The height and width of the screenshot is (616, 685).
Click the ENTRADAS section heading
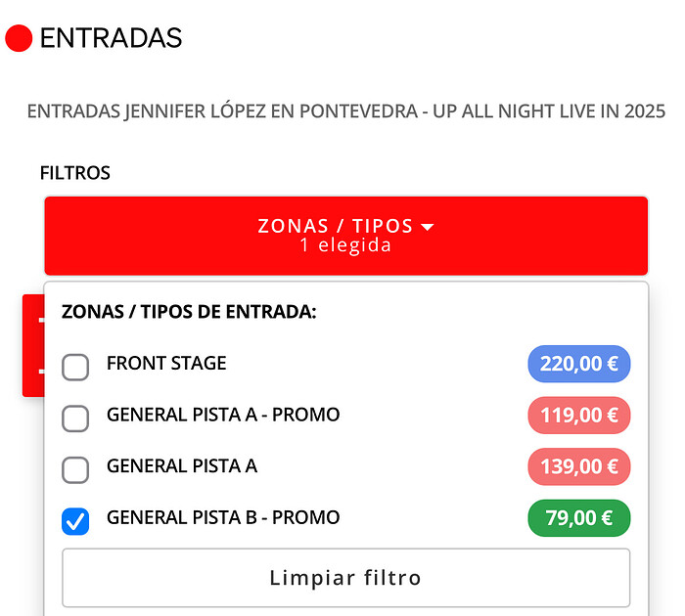click(x=111, y=38)
